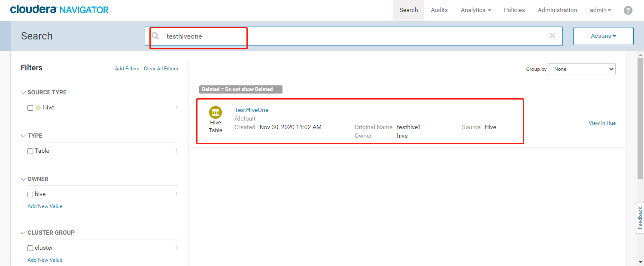Viewport: 644px width, 266px height.
Task: Open the Actions dropdown button
Action: click(603, 36)
